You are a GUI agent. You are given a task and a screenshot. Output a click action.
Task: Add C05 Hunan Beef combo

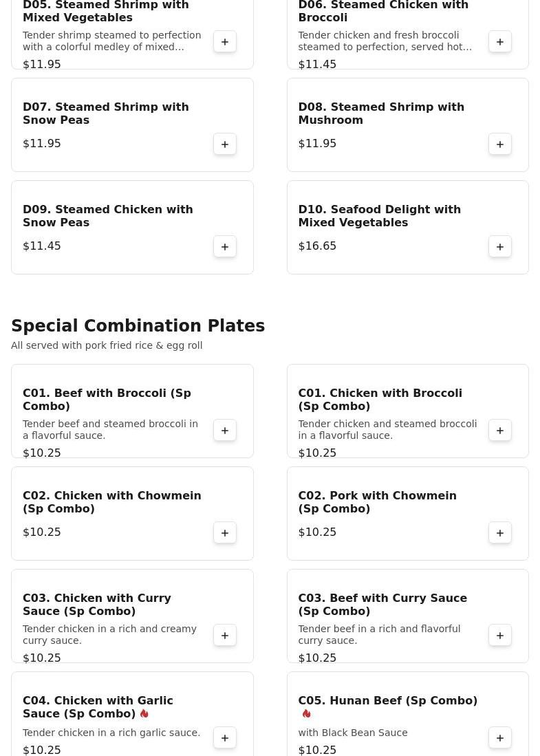click(500, 738)
